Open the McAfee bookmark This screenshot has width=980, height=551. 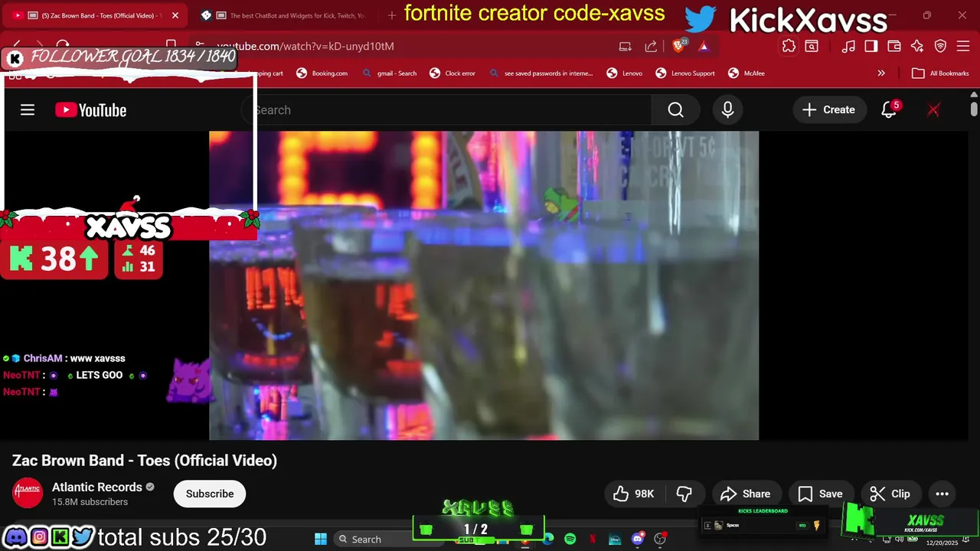[x=746, y=73]
